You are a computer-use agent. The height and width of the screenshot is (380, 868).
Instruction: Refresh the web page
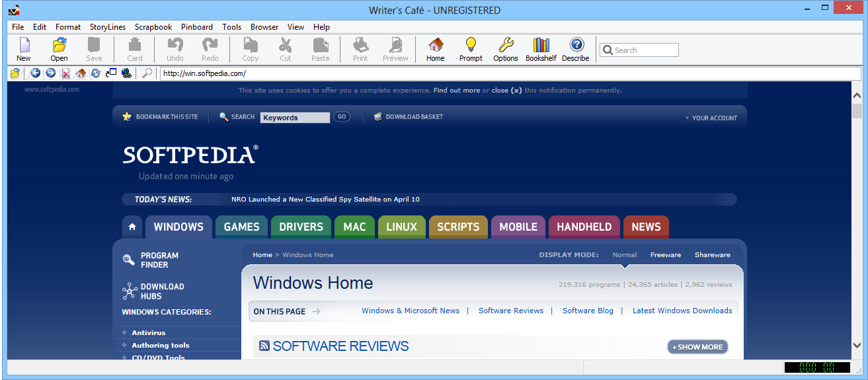(96, 73)
